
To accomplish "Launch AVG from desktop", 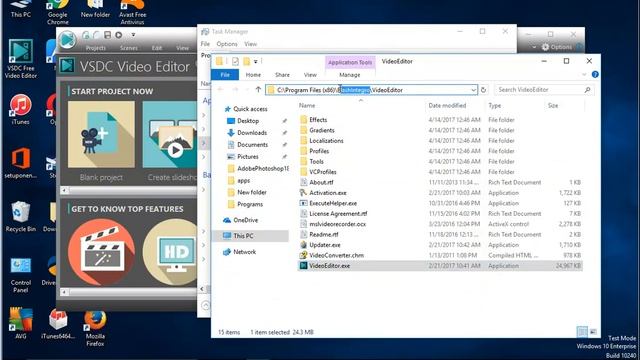I will tap(20, 324).
